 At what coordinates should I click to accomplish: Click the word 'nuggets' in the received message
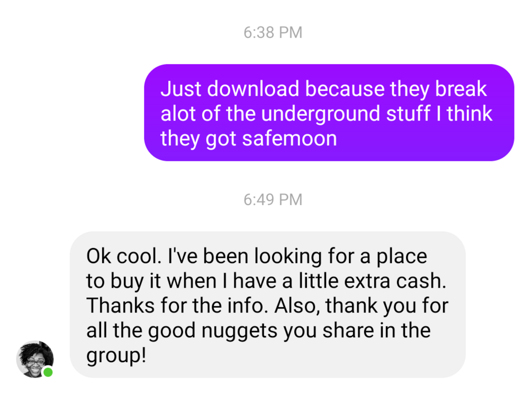(x=239, y=331)
